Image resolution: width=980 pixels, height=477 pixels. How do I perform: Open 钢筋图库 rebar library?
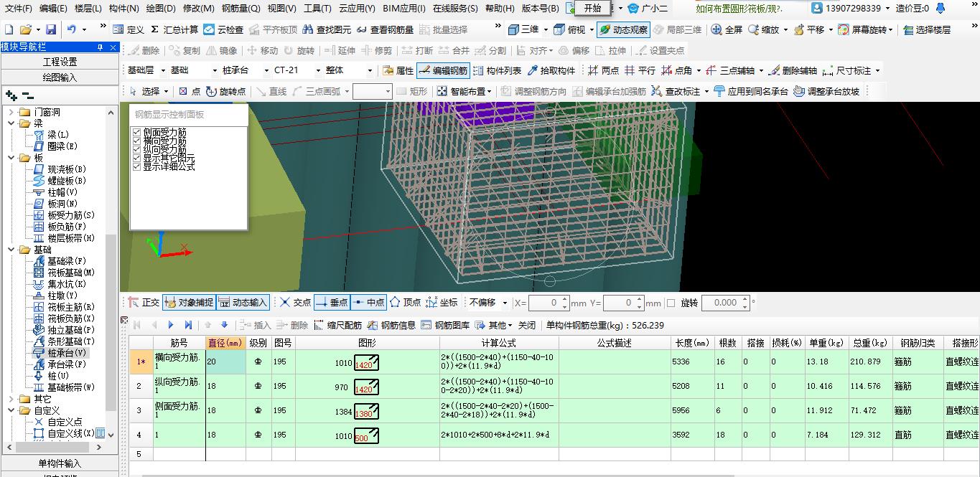click(x=445, y=325)
